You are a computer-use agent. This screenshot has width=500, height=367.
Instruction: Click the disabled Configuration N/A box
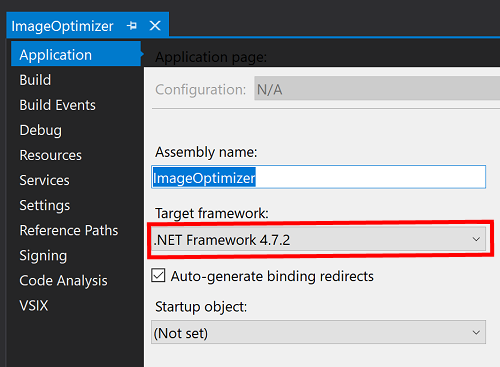click(x=377, y=88)
